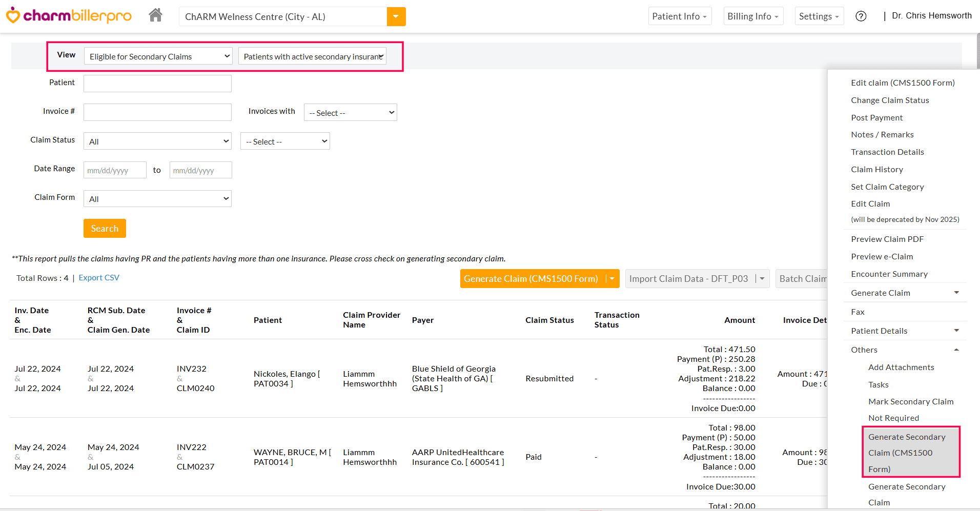Viewport: 980px width, 511px height.
Task: Select Generate Secondary Claim (CMS1500 Form)
Action: tap(911, 453)
